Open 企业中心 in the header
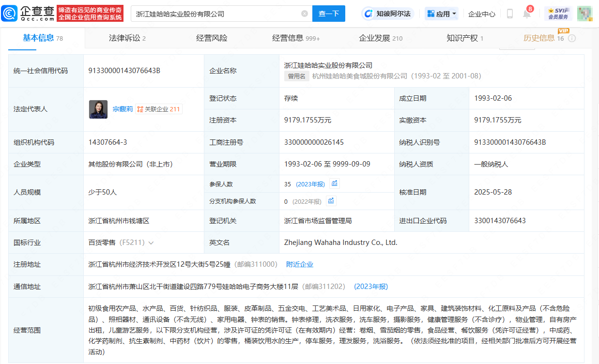 pyautogui.click(x=482, y=14)
